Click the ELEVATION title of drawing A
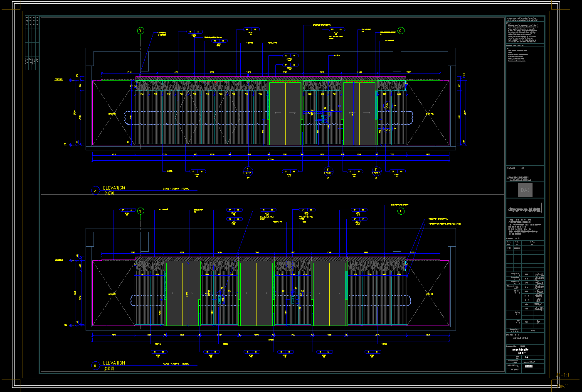 point(114,188)
